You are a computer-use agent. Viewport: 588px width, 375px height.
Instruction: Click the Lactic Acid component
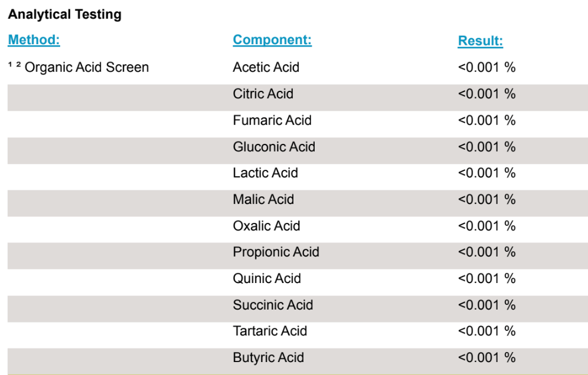coord(265,173)
